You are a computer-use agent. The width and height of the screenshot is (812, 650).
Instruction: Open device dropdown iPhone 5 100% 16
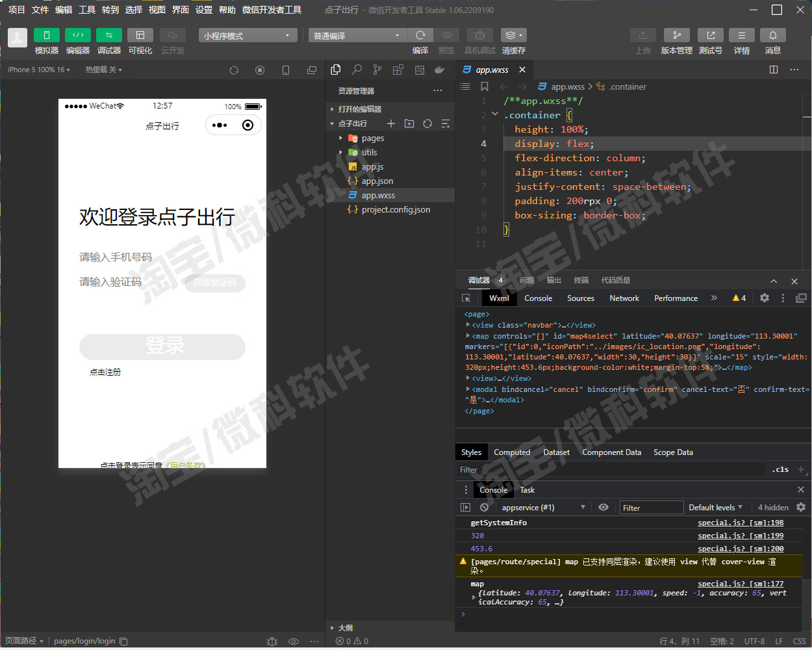point(39,70)
